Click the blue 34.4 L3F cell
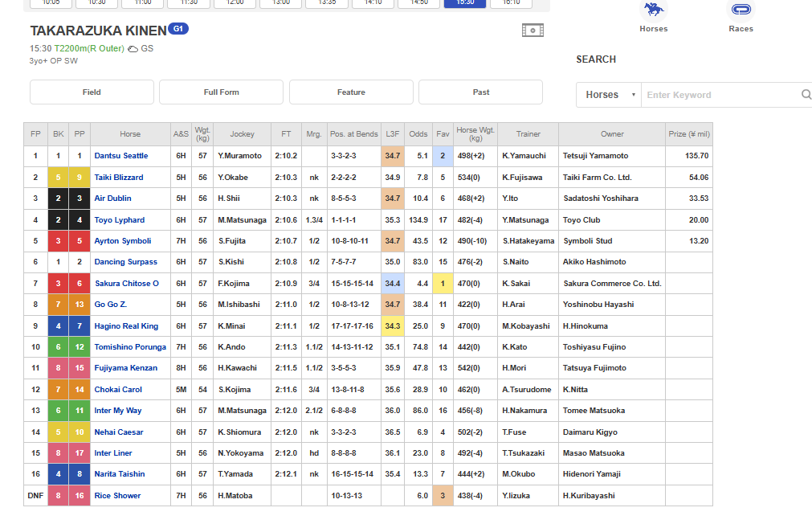This screenshot has width=812, height=524. pyautogui.click(x=393, y=284)
